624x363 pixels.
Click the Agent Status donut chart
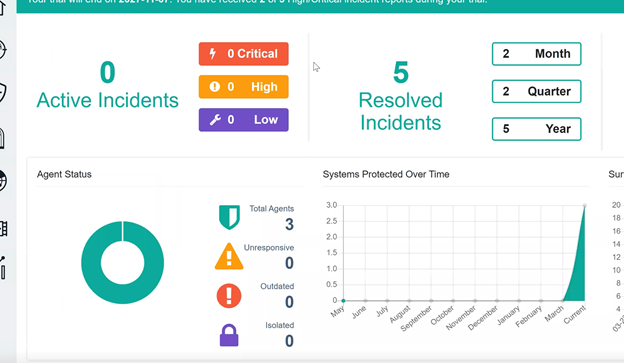[123, 263]
